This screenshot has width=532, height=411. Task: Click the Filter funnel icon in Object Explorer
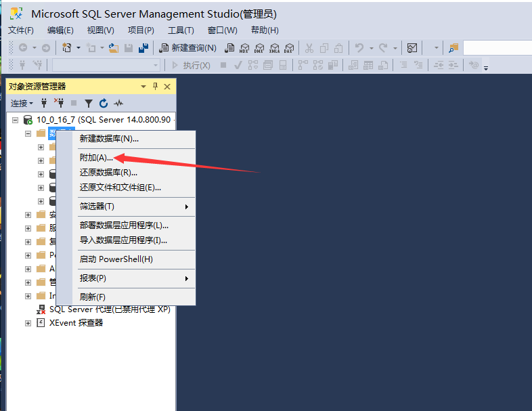[89, 104]
